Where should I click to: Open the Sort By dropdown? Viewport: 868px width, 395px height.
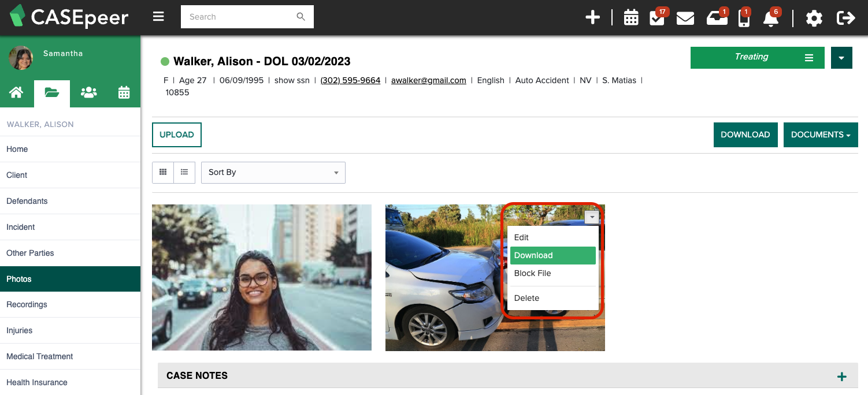pyautogui.click(x=273, y=172)
